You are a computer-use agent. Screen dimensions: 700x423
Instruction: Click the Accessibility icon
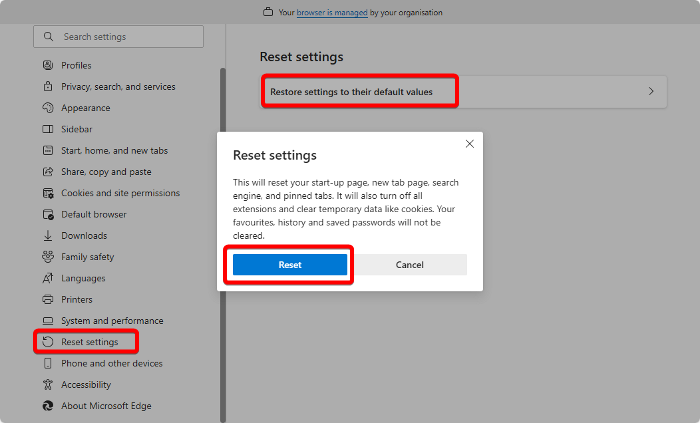[x=48, y=384]
